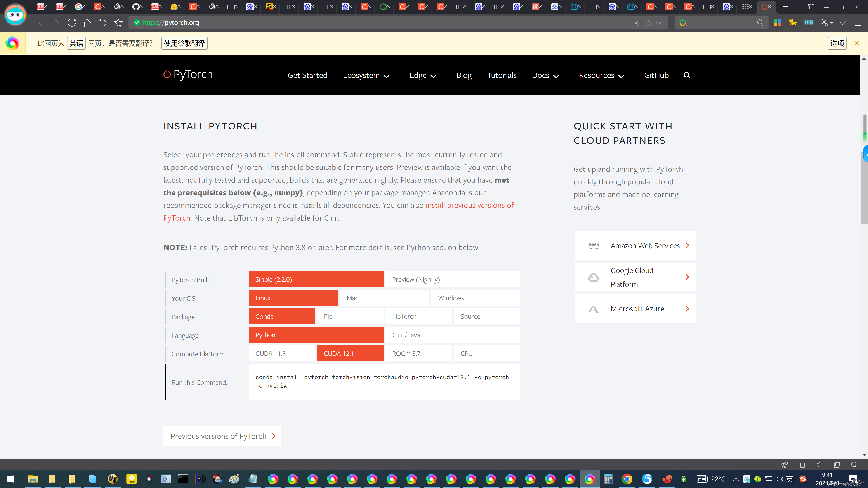Click the HB extension icon
This screenshot has height=488, width=868.
point(809,23)
